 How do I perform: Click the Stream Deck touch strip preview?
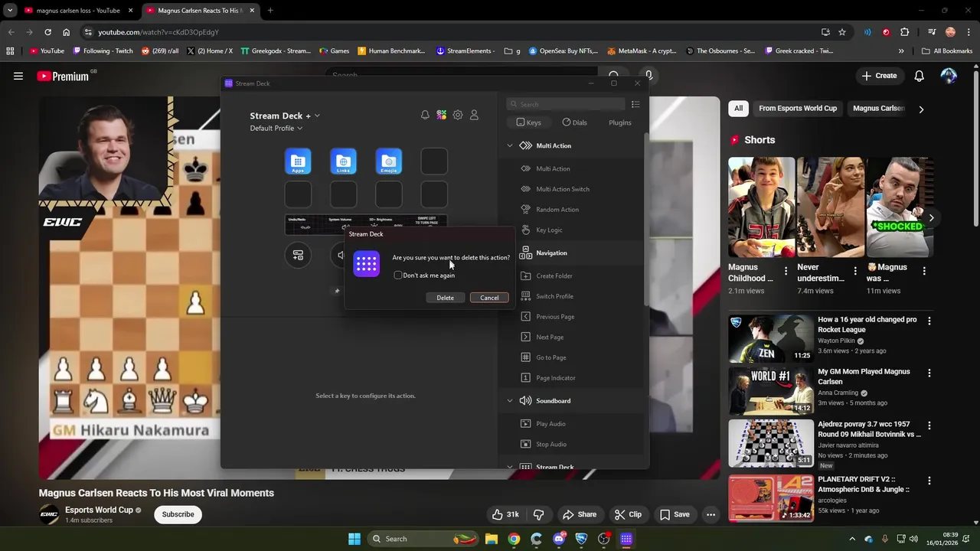point(366,224)
